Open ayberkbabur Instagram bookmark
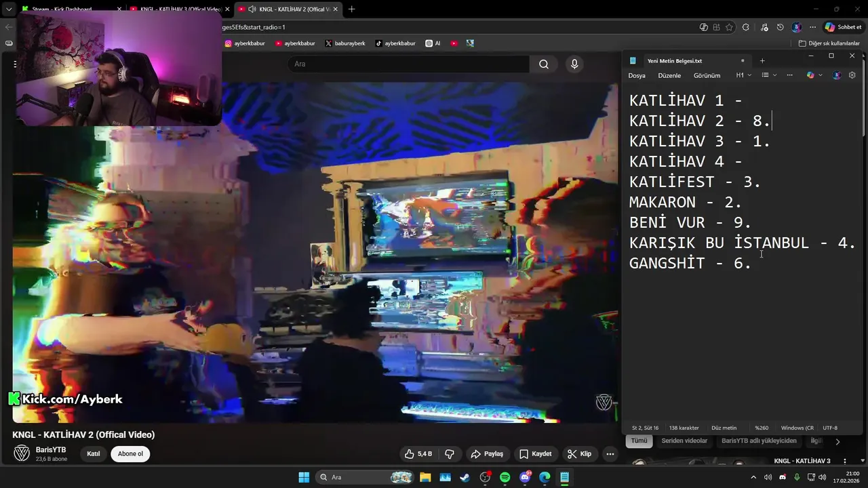Image resolution: width=868 pixels, height=488 pixels. point(245,43)
